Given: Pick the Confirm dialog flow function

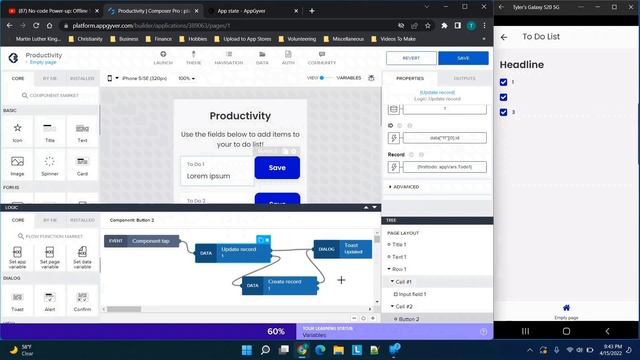Looking at the screenshot, I should point(82,302).
